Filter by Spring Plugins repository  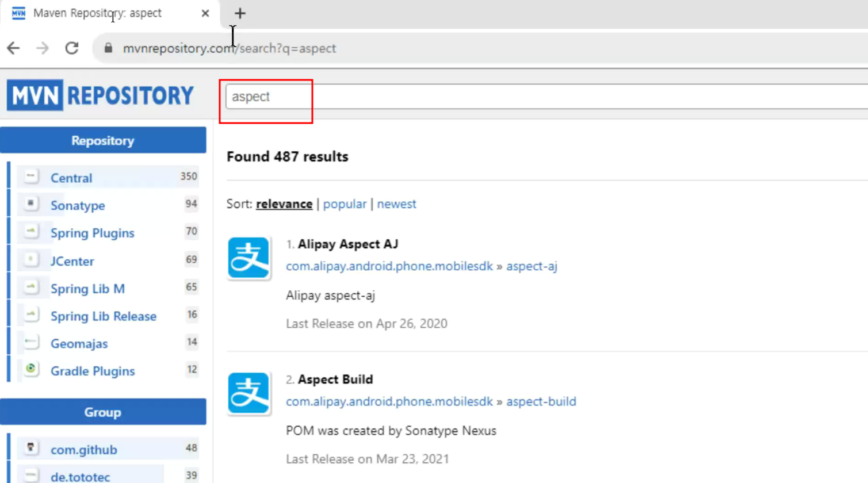[93, 233]
